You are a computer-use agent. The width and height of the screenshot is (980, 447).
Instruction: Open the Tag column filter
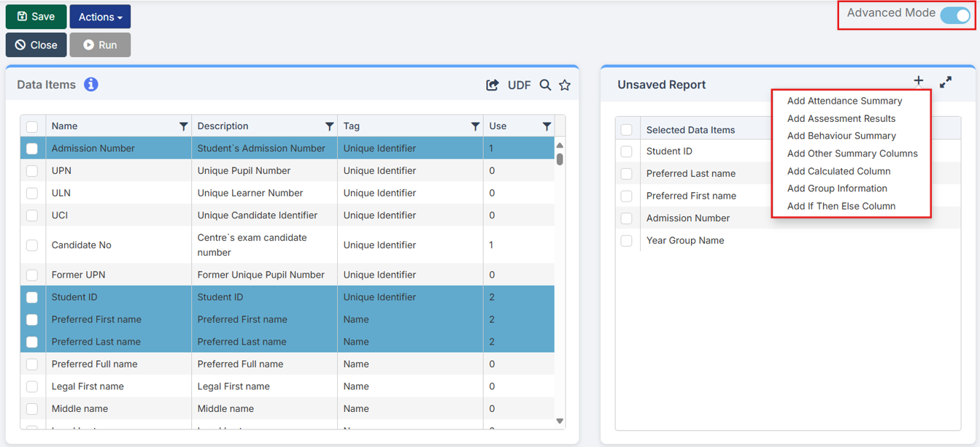(x=475, y=126)
